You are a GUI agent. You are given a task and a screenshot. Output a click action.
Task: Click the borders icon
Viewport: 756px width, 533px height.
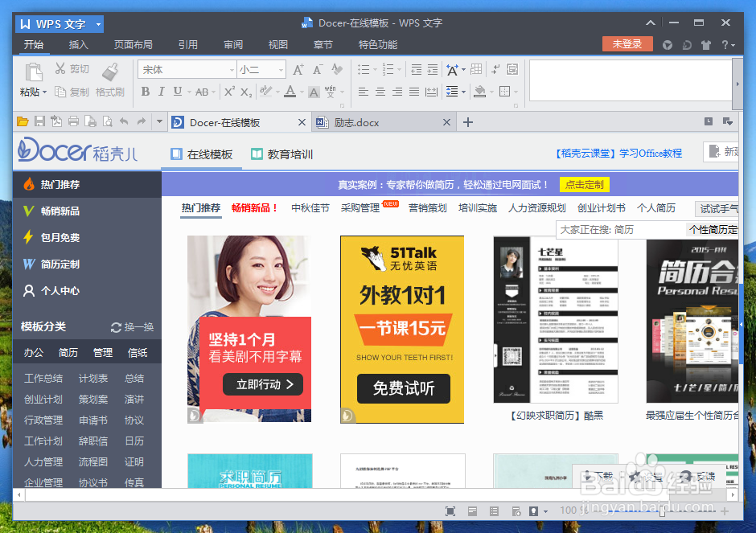[504, 91]
